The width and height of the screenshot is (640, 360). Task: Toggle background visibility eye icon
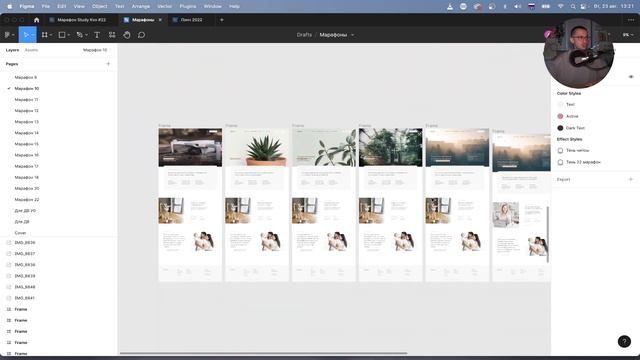coord(631,77)
